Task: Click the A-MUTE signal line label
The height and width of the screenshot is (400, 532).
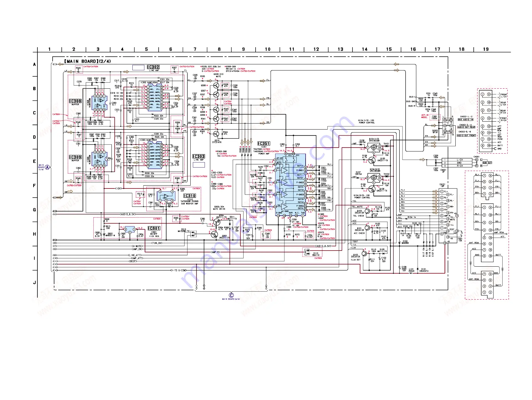Action: [137, 246]
